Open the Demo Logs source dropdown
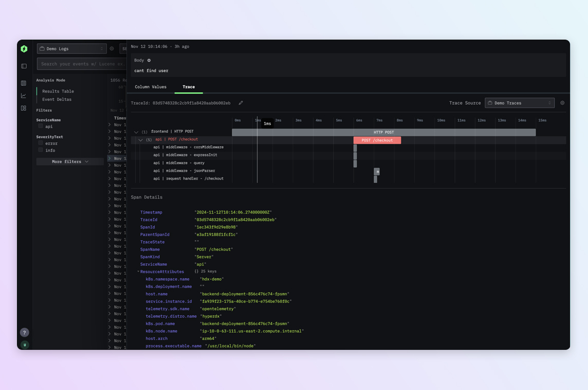The height and width of the screenshot is (390, 588). tap(71, 49)
